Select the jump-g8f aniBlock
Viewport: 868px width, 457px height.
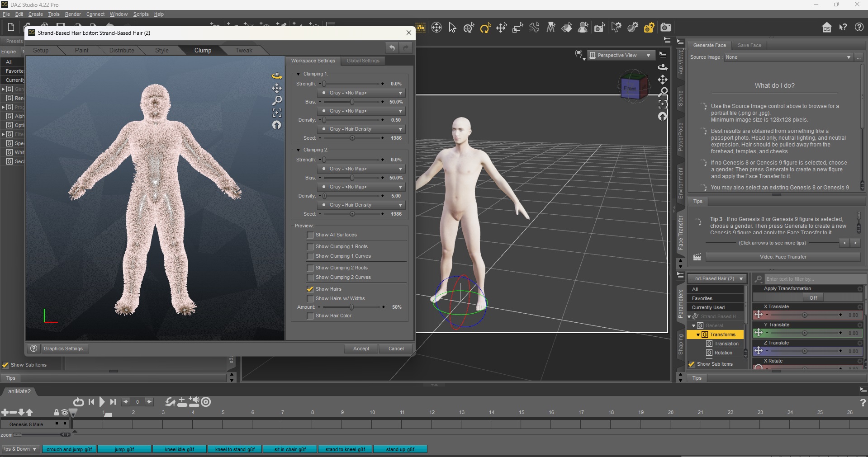[x=124, y=449]
